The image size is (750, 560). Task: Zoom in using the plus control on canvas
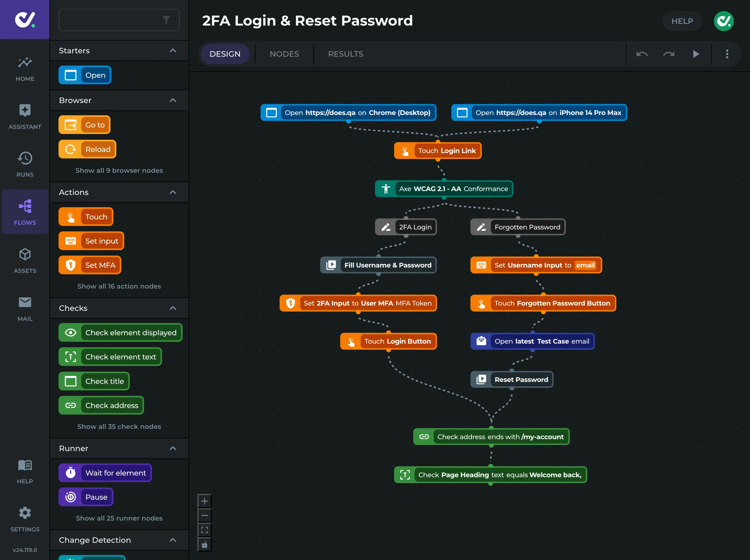[x=204, y=501]
